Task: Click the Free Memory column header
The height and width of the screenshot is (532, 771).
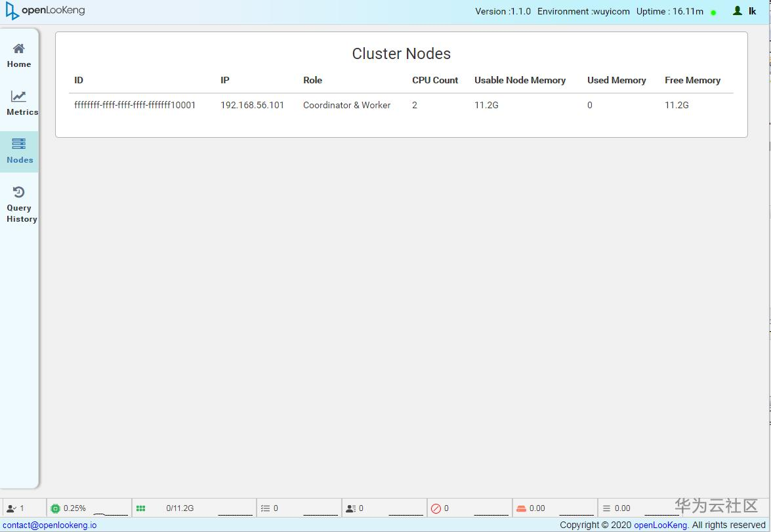Action: click(692, 80)
